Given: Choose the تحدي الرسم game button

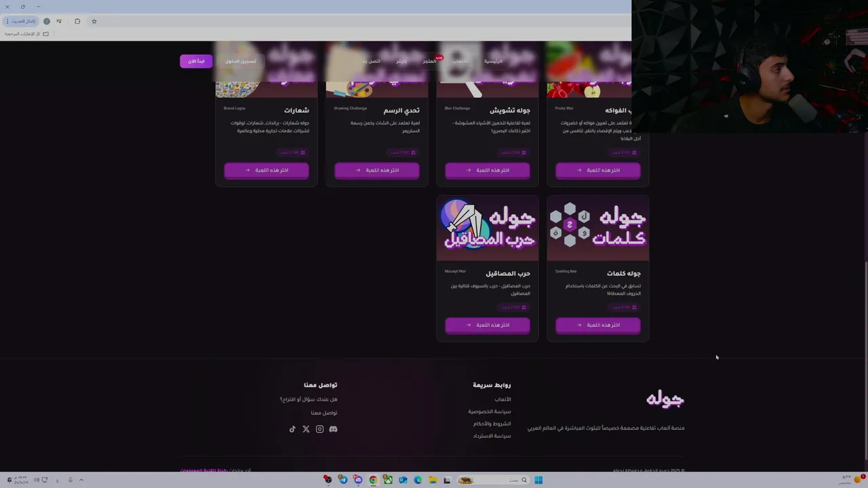Looking at the screenshot, I should coord(376,170).
